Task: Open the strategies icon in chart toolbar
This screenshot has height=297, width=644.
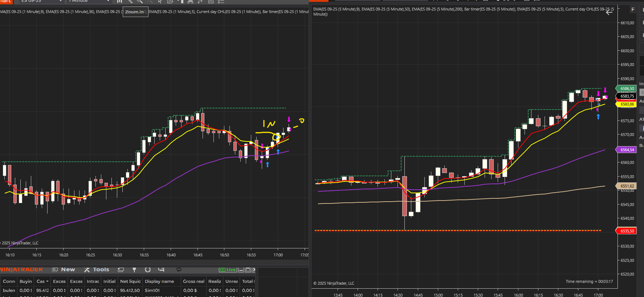Action: [x=200, y=1]
